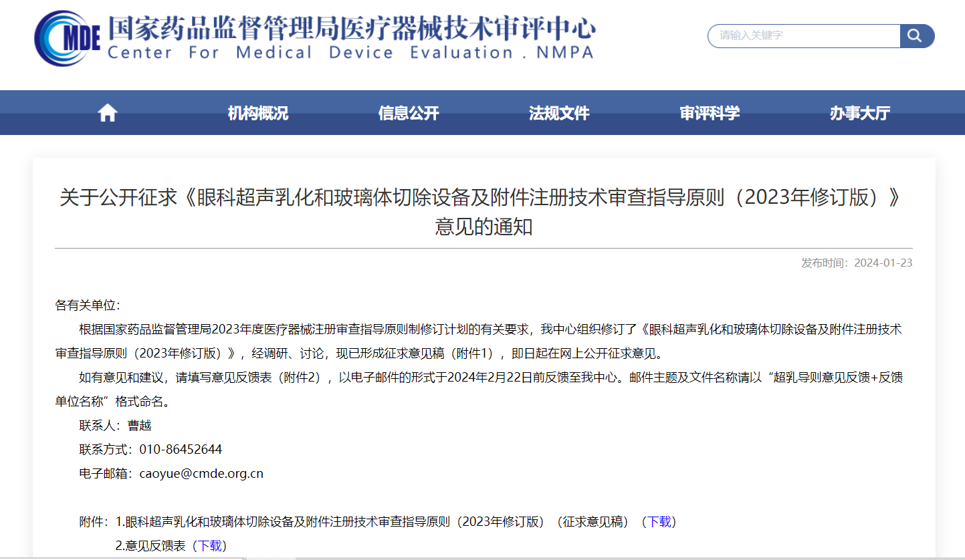Open the 办事大厅 menu
Viewport: 965px width, 560px height.
(860, 112)
